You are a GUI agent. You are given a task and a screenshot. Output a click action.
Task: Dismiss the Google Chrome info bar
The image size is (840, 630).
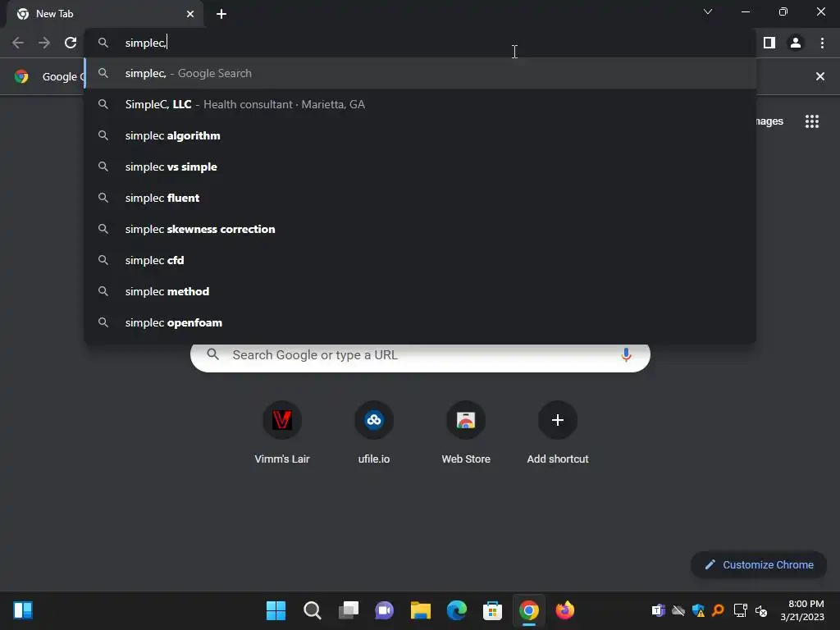pyautogui.click(x=819, y=76)
